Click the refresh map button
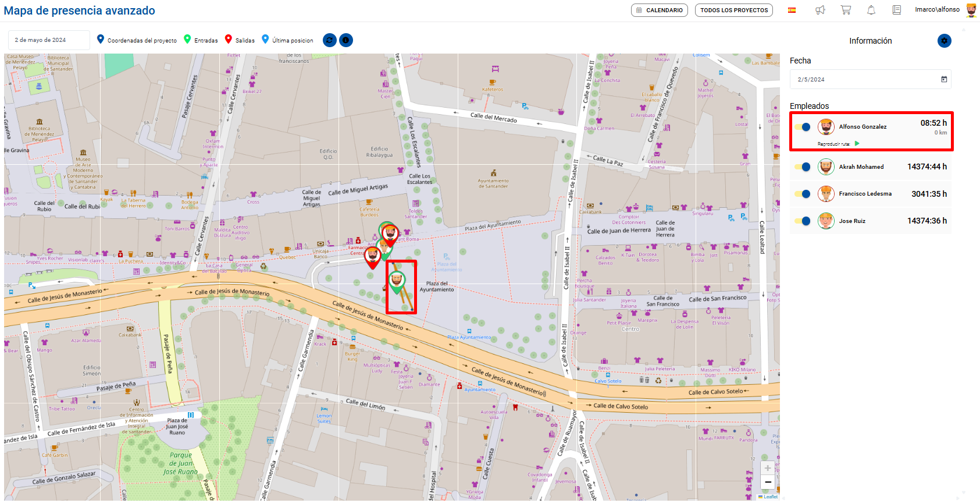Image resolution: width=980 pixels, height=503 pixels. (x=329, y=40)
